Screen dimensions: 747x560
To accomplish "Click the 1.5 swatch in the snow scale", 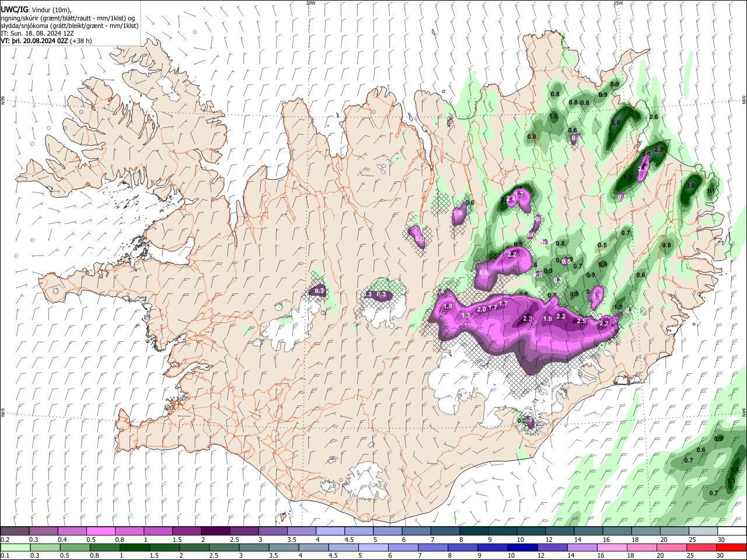I will [x=187, y=531].
